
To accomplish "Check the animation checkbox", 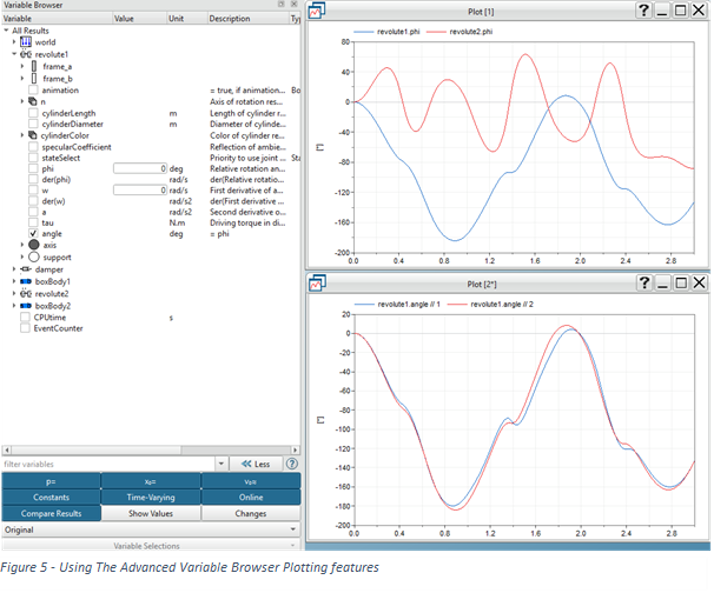I will [x=33, y=90].
